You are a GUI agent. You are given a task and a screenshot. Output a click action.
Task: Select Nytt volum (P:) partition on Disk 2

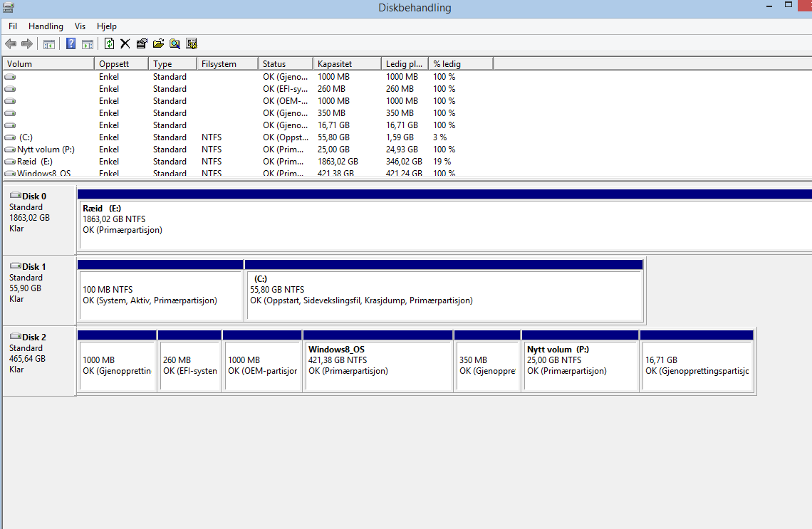[580, 365]
